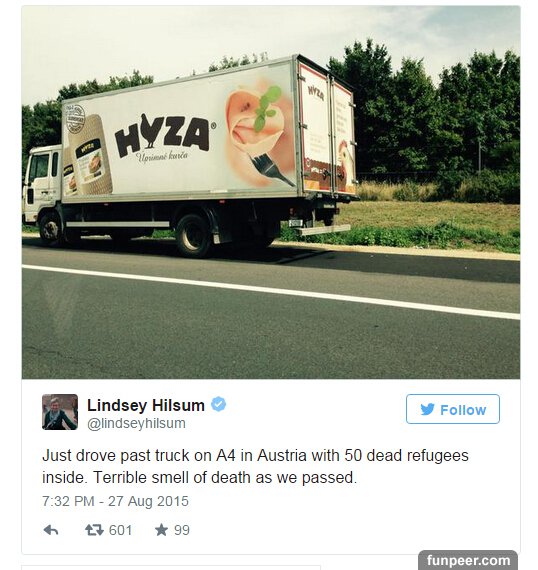Click the reply arrow icon
The image size is (538, 570).
pyautogui.click(x=51, y=530)
